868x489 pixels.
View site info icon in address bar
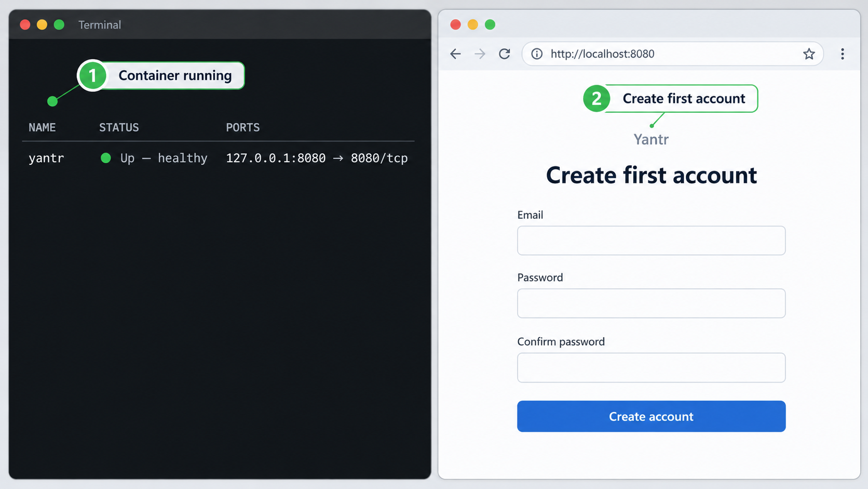(x=537, y=54)
